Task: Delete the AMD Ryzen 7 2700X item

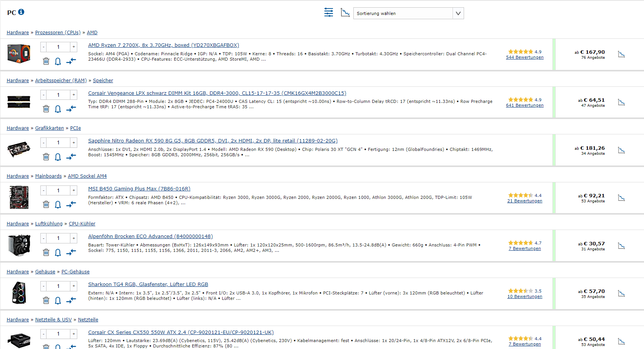Action: pyautogui.click(x=46, y=61)
